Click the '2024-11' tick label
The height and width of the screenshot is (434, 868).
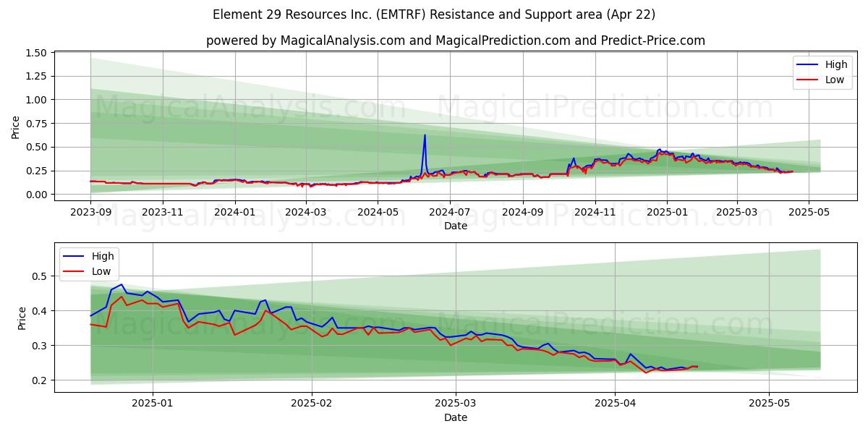click(x=595, y=213)
